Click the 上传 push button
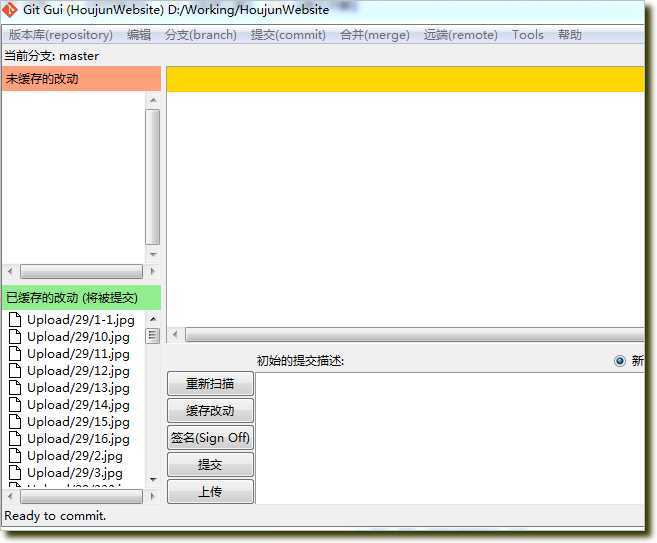Image resolution: width=657 pixels, height=543 pixels. pos(210,491)
